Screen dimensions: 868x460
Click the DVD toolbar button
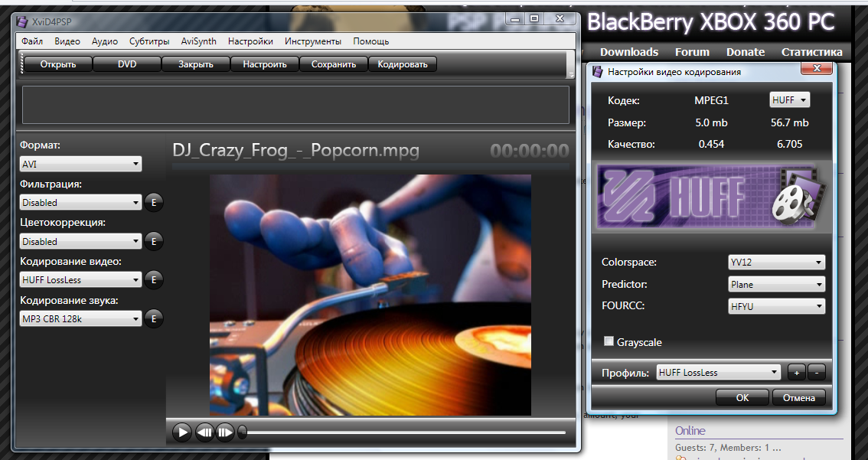pos(127,64)
